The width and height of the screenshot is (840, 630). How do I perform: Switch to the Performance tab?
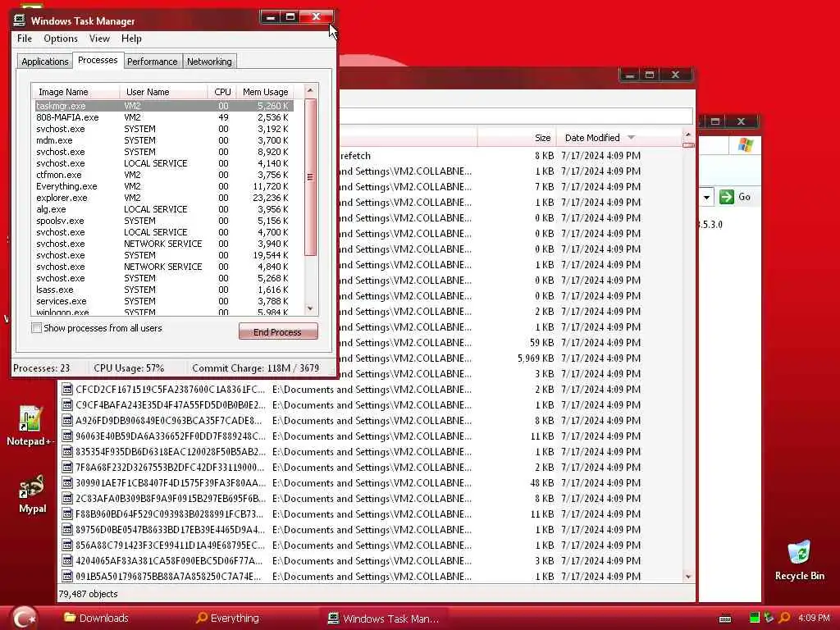coord(152,61)
